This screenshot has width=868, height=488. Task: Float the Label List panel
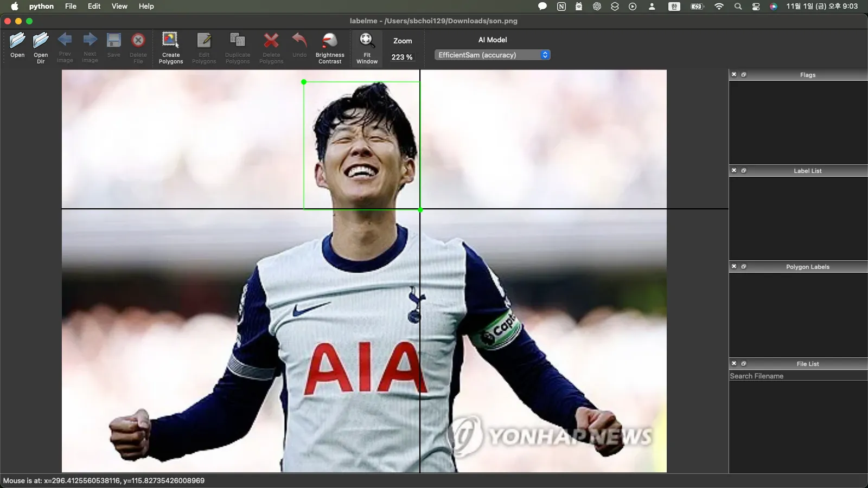[x=744, y=170]
